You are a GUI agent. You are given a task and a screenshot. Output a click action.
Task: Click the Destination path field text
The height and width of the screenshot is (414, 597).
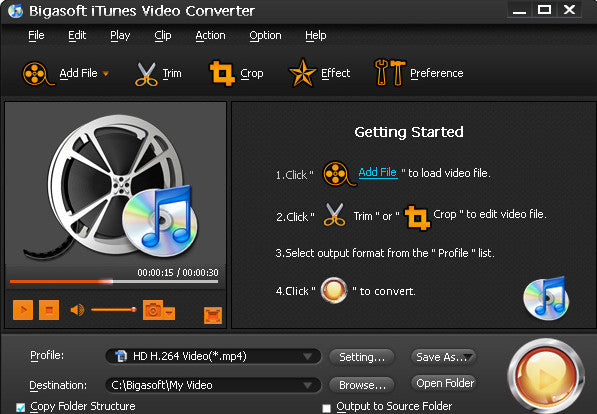pos(162,385)
